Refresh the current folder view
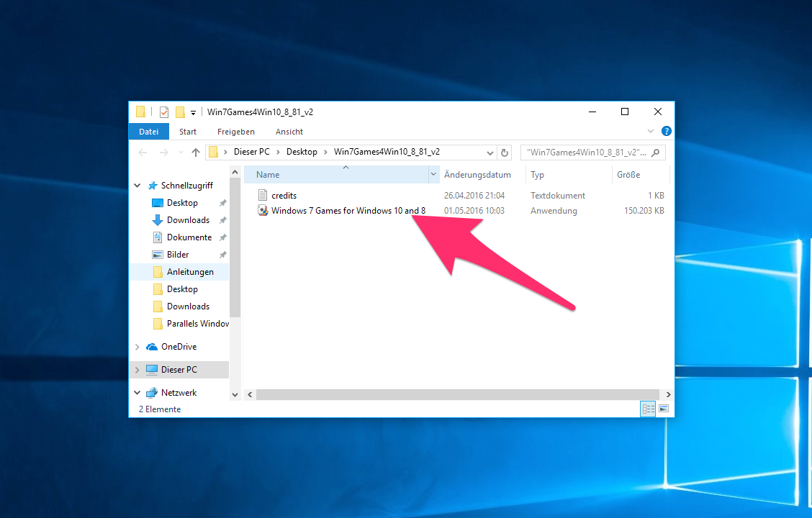812x518 pixels. click(505, 153)
